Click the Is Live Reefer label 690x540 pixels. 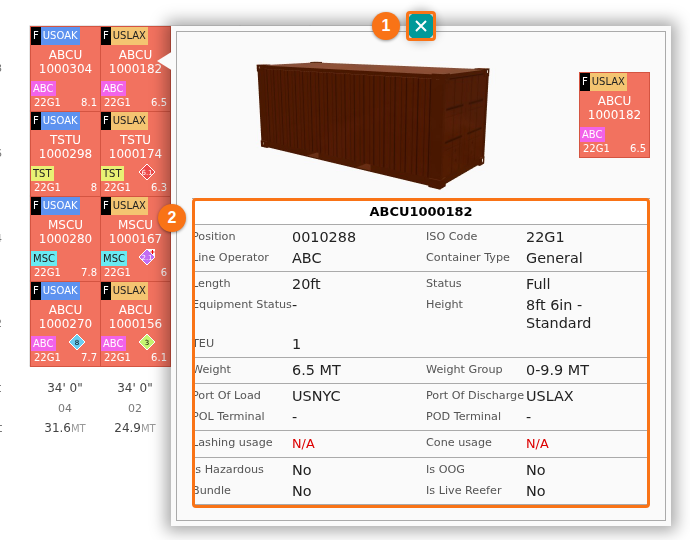(x=463, y=490)
